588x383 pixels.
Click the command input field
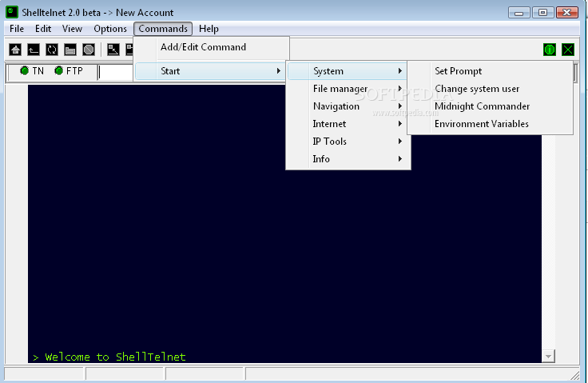pos(116,72)
